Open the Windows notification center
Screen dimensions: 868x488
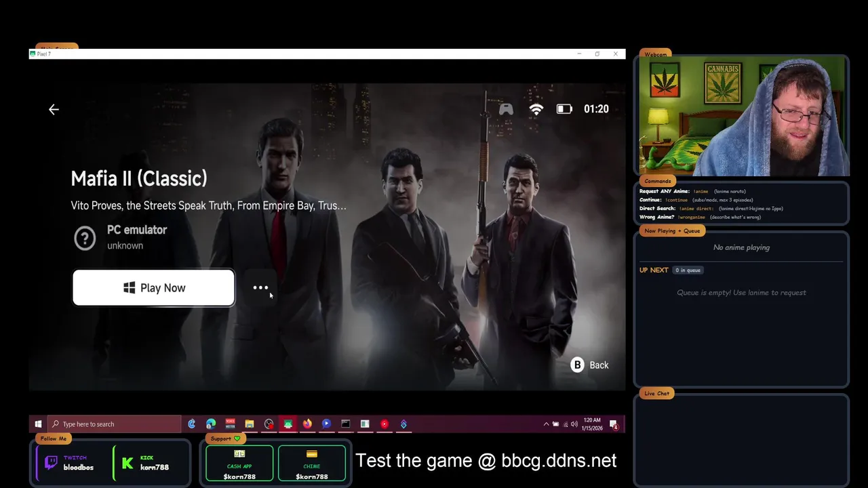pos(614,424)
